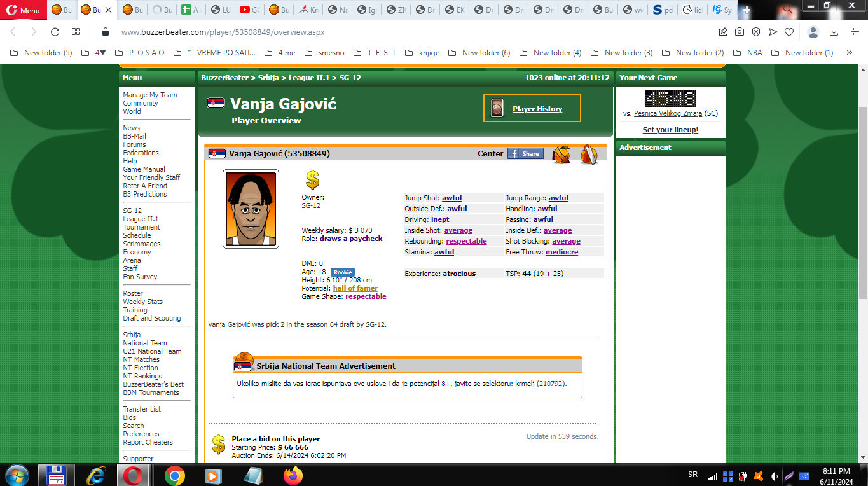The width and height of the screenshot is (868, 486).
Task: Open the Free Throw mediocre link
Action: coord(562,252)
